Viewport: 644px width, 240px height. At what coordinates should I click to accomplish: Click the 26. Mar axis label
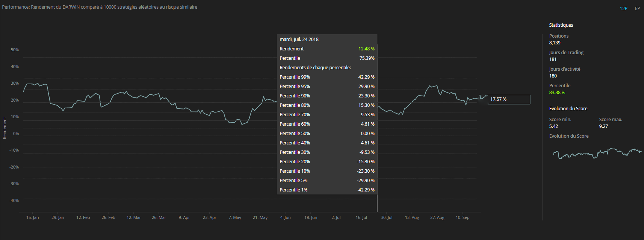pyautogui.click(x=159, y=217)
